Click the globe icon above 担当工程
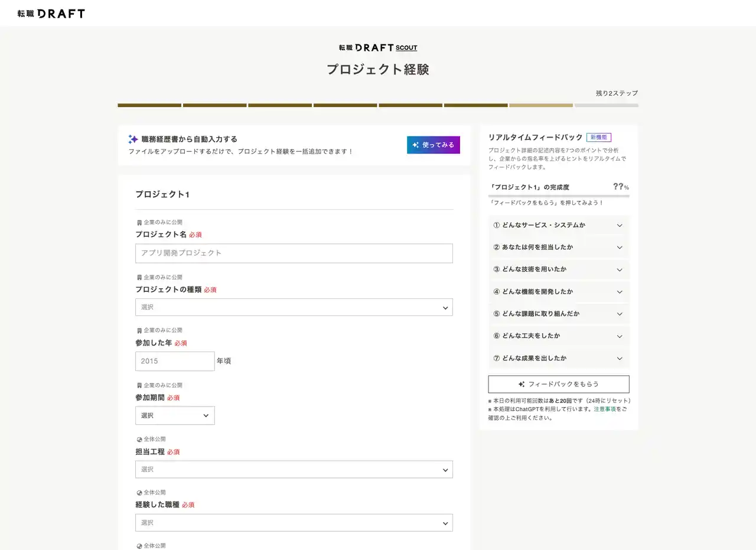This screenshot has height=550, width=756. (139, 440)
